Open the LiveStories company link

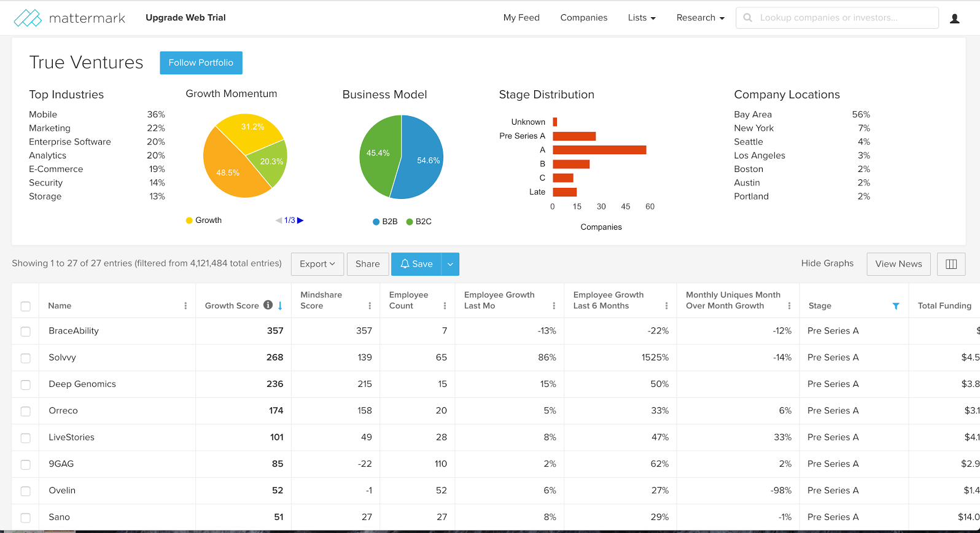point(71,437)
